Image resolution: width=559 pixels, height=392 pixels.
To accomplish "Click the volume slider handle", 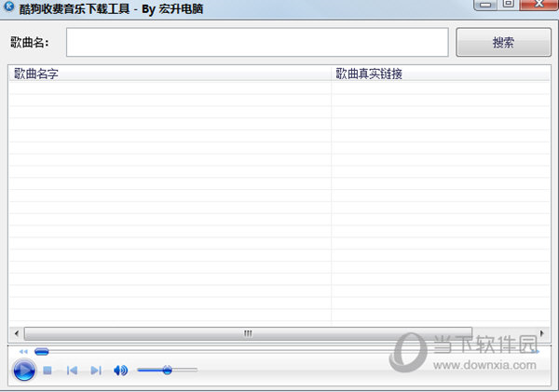I will click(x=167, y=370).
